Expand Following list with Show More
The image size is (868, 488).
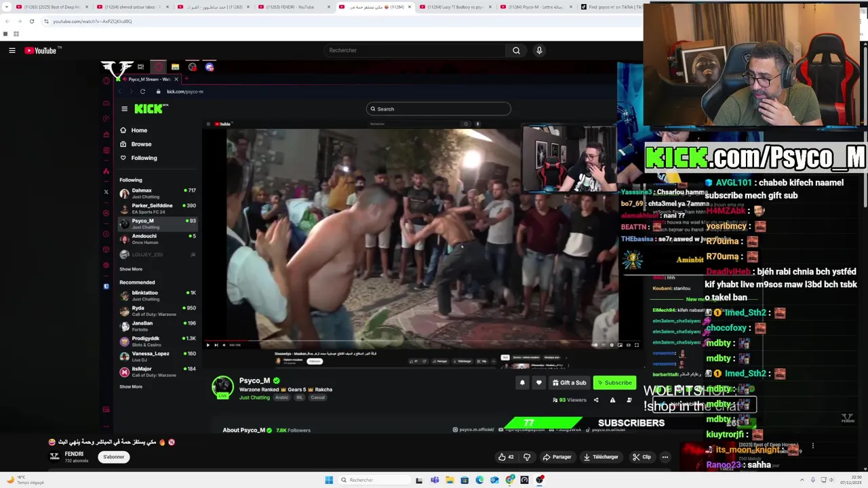131,269
